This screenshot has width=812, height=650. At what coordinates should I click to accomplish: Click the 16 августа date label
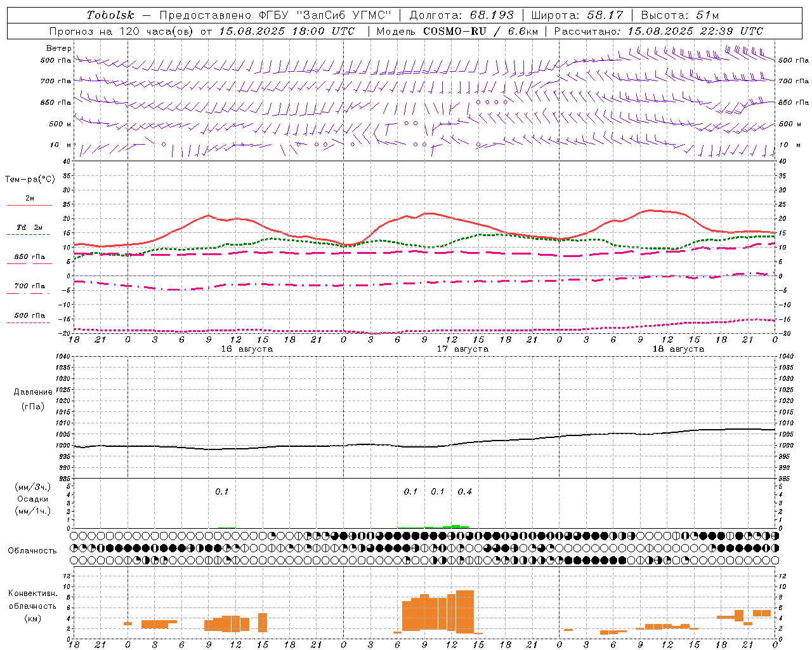[x=247, y=349]
